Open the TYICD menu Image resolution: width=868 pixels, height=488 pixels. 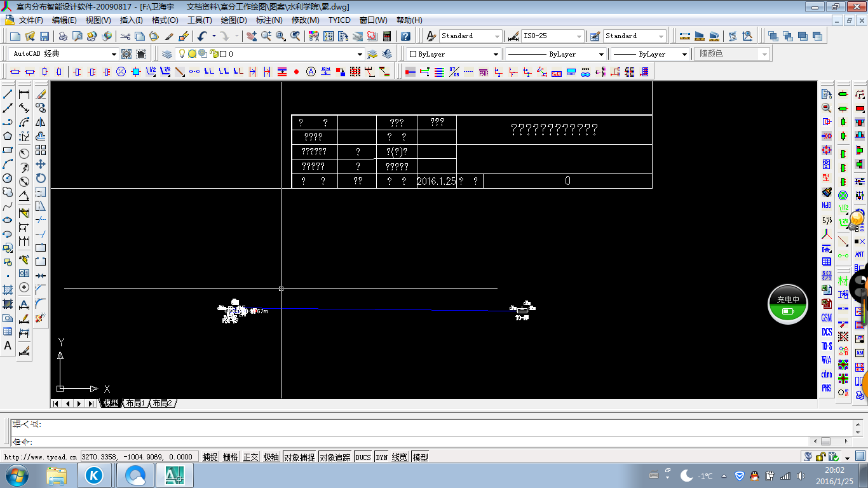click(339, 20)
